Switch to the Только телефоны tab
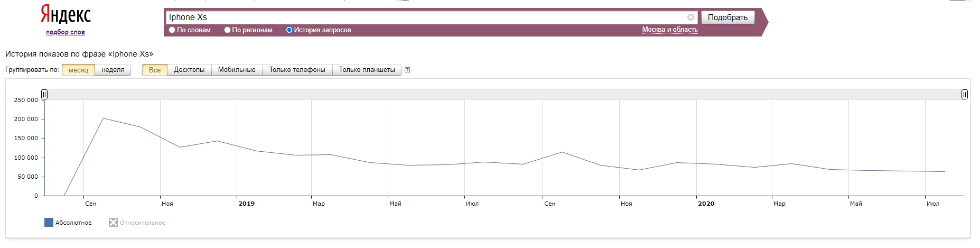The width and height of the screenshot is (980, 248). pos(297,70)
